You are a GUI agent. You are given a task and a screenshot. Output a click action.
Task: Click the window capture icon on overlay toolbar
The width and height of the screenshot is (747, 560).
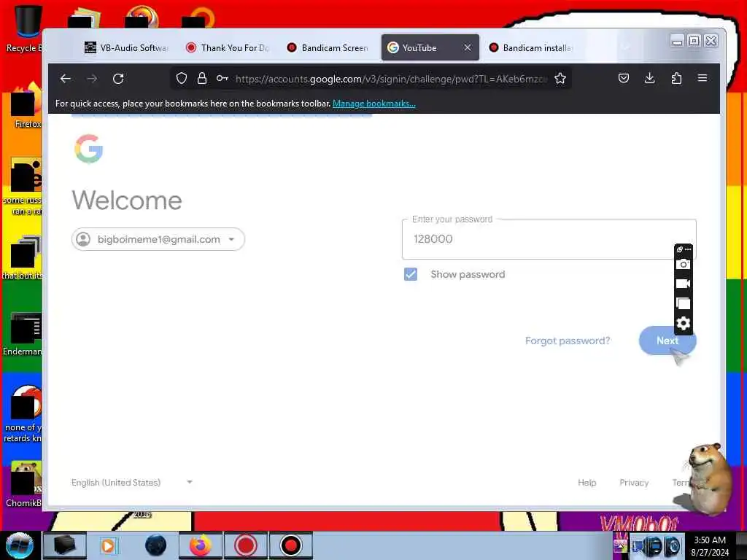click(x=683, y=304)
